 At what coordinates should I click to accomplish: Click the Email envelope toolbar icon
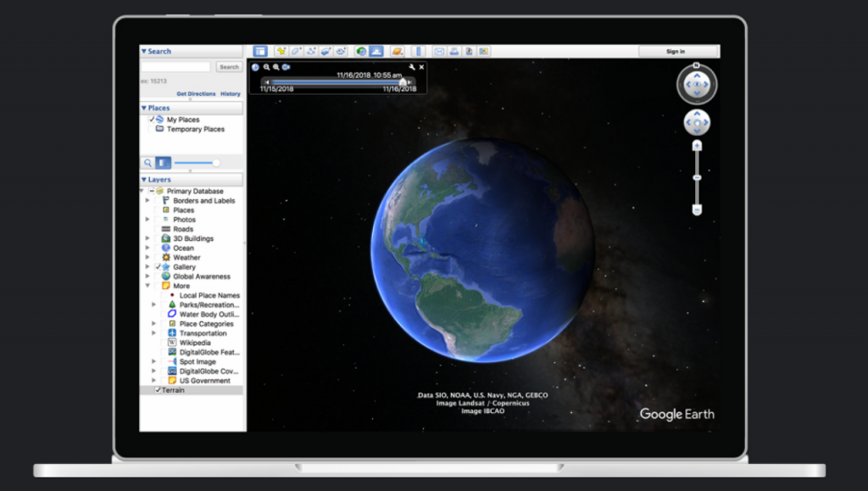tap(439, 52)
